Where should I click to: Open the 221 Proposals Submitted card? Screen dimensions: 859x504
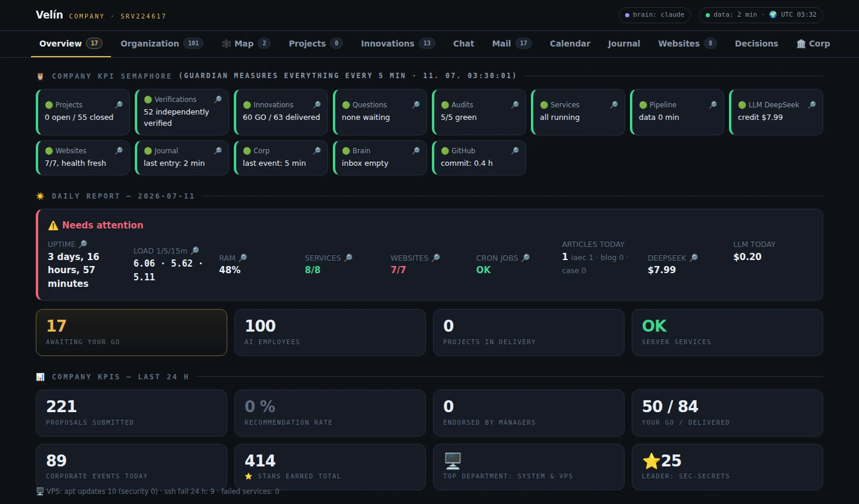131,413
